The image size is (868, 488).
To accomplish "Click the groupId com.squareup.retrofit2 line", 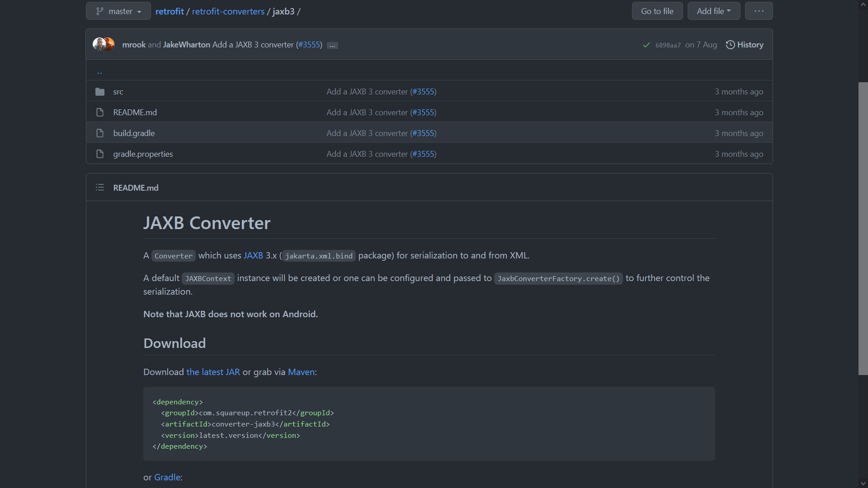I will pyautogui.click(x=247, y=413).
